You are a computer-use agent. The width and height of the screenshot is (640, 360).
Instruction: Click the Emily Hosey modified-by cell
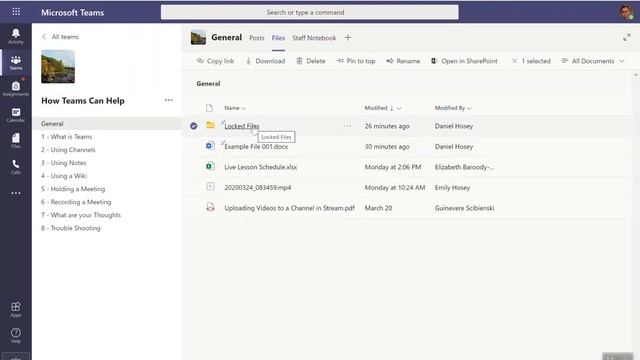tap(452, 187)
